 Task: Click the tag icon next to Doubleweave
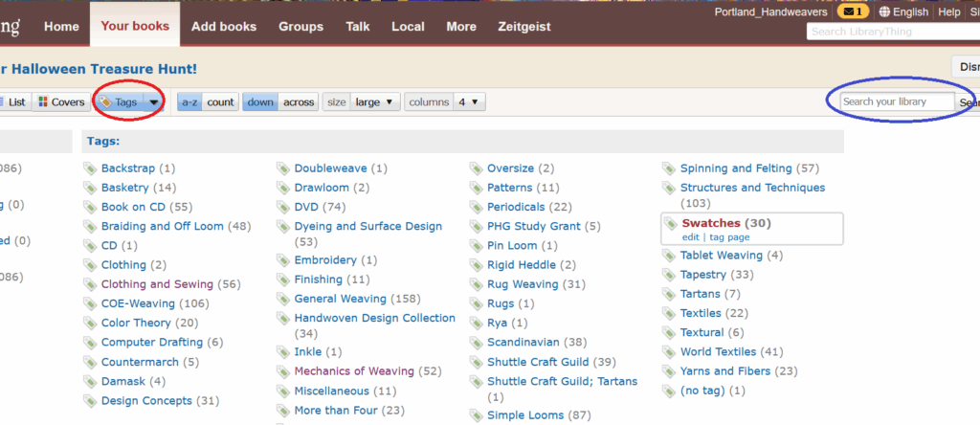click(283, 168)
